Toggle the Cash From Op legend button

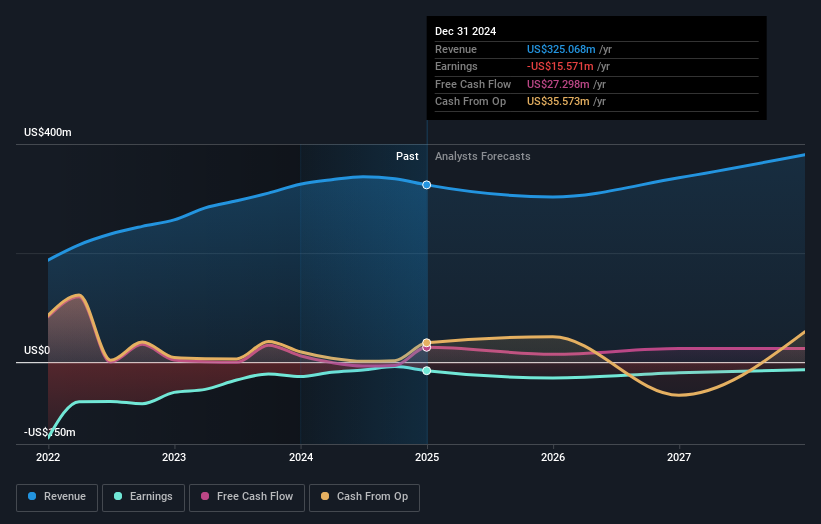tap(364, 497)
